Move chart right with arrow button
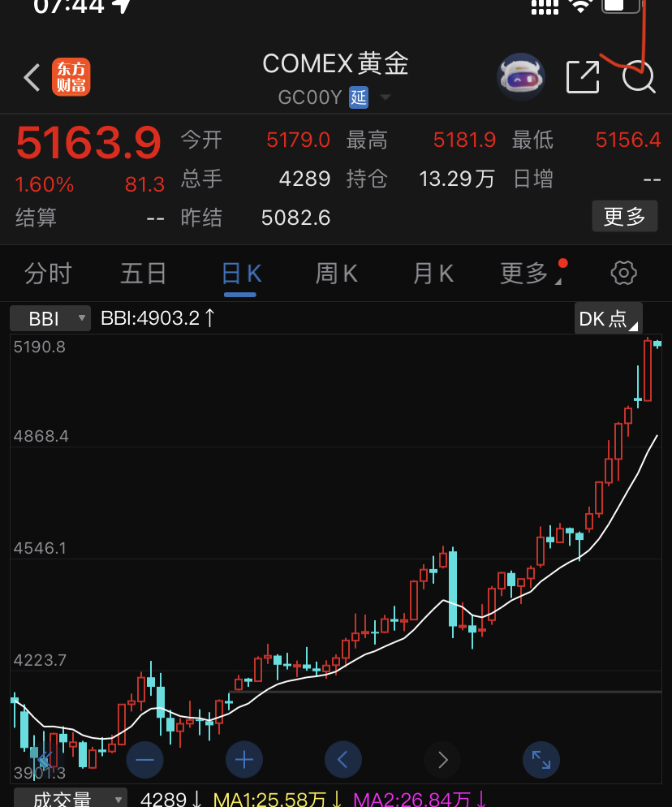 coord(442,760)
